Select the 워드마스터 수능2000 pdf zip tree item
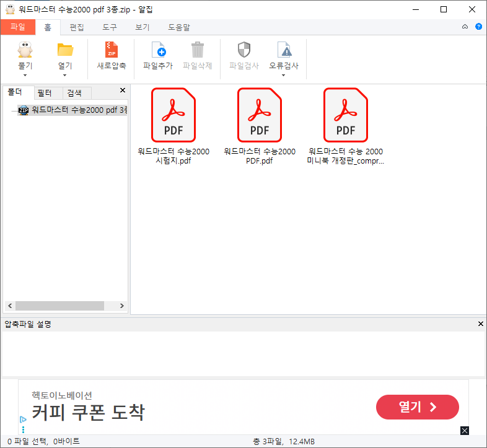The height and width of the screenshot is (448, 487). pyautogui.click(x=72, y=110)
